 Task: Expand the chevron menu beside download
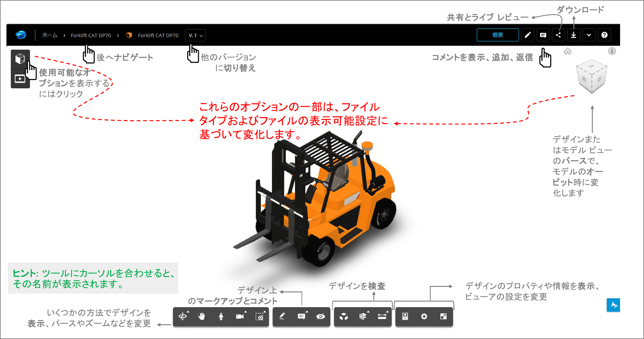pyautogui.click(x=589, y=35)
